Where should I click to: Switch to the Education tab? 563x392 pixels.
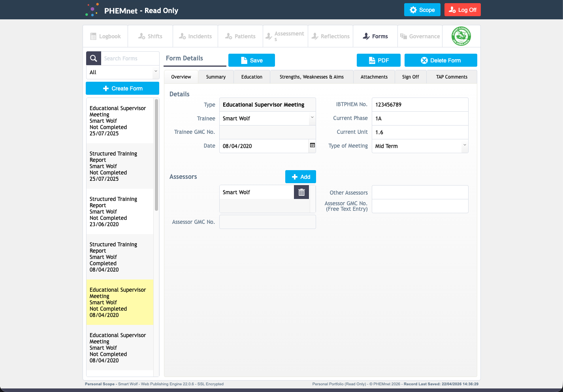click(x=252, y=77)
